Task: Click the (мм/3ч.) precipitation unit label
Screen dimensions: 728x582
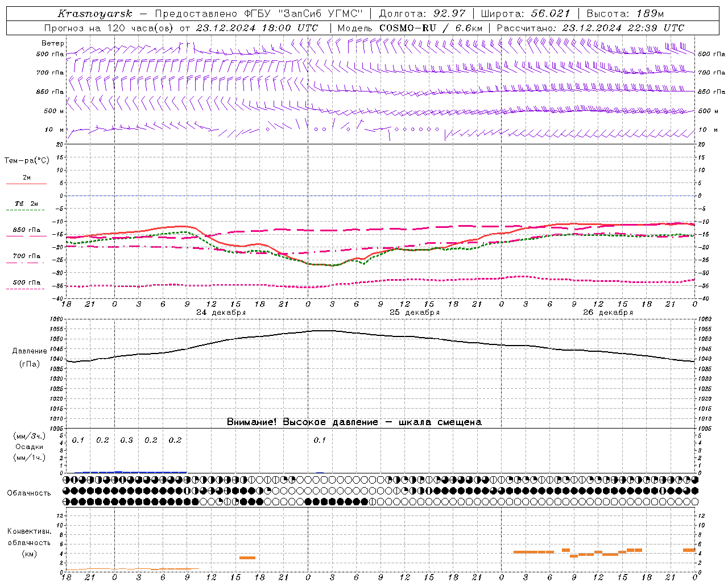Action: [x=29, y=436]
